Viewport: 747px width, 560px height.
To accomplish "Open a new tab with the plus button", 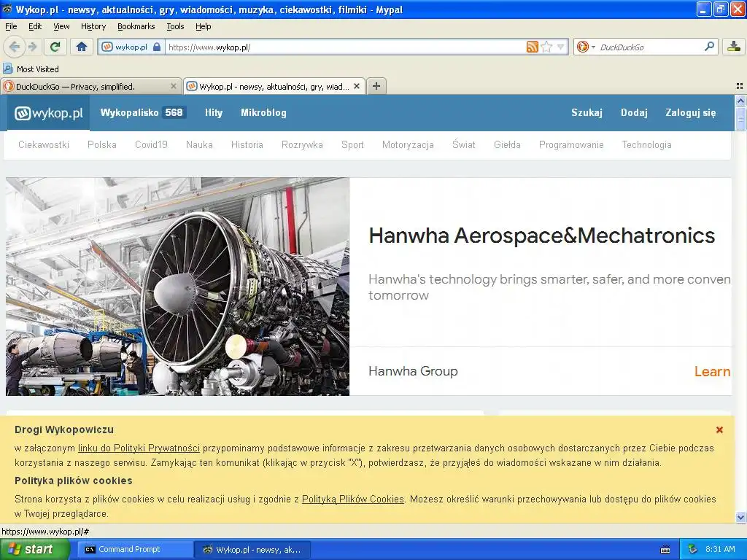I will click(376, 86).
